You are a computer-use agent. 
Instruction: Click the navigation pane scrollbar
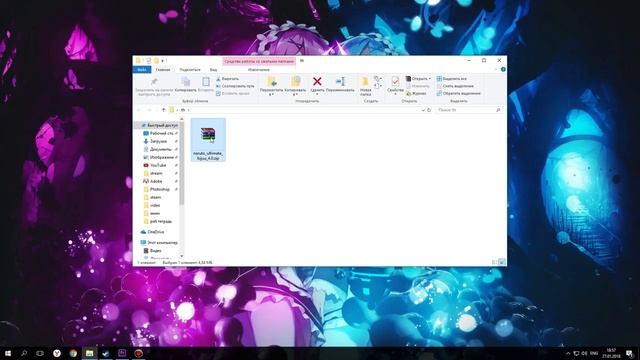click(x=182, y=163)
